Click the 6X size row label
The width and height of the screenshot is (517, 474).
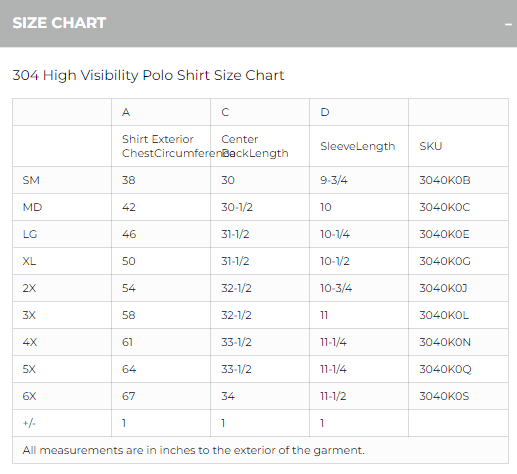point(29,396)
